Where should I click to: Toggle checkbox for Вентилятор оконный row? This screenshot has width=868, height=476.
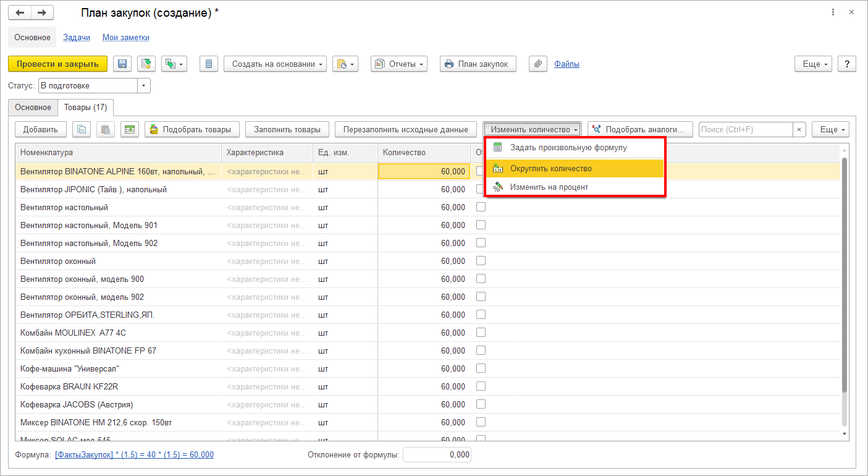click(x=481, y=261)
